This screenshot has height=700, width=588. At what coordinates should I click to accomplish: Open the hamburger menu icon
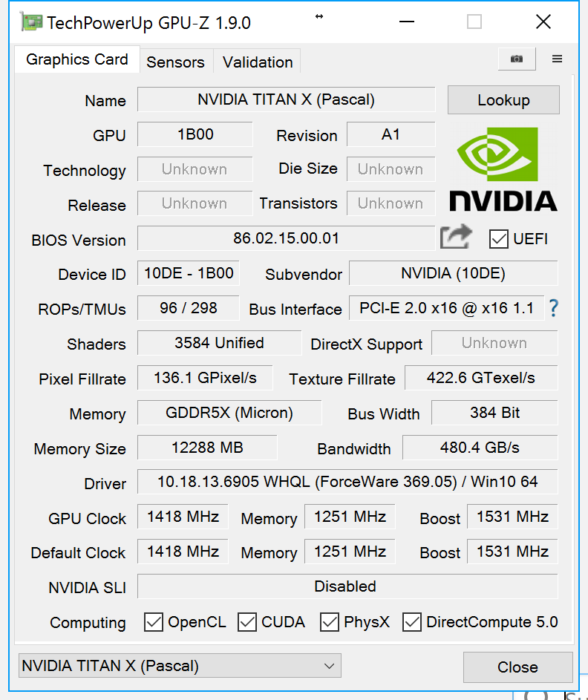[557, 59]
